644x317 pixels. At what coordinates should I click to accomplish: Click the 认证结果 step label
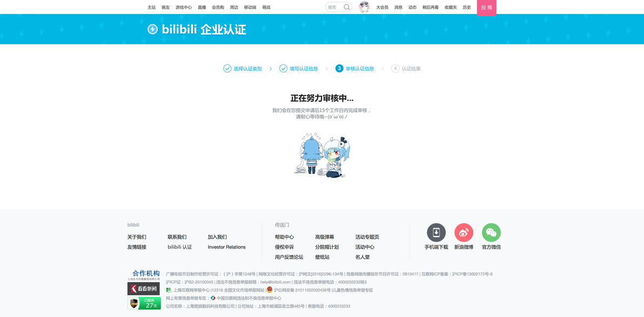click(411, 69)
